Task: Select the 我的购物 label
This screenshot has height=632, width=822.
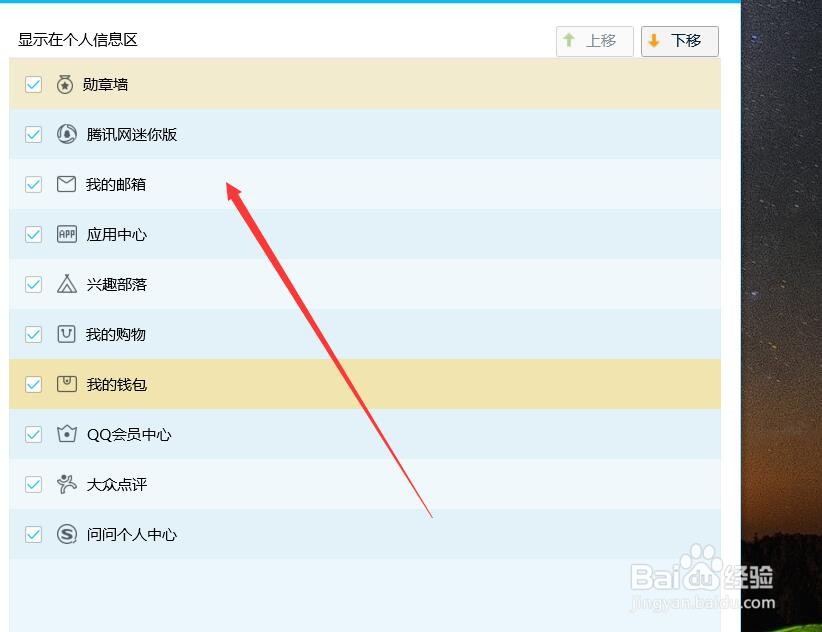Action: click(116, 334)
